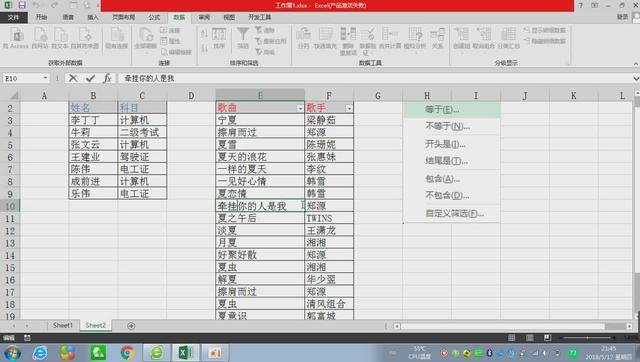640x362 pixels.
Task: Choose 不等于(N)... from the filter menu
Action: click(451, 126)
